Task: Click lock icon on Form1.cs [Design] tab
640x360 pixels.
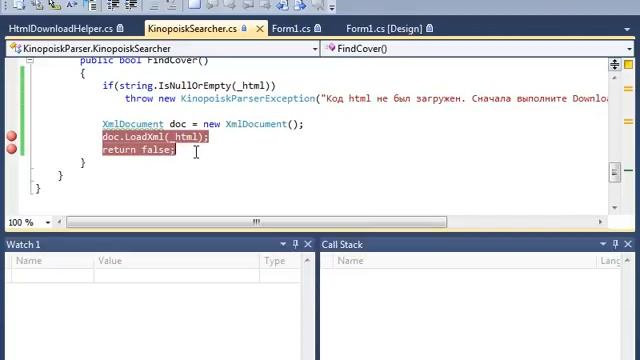Action: tap(429, 28)
